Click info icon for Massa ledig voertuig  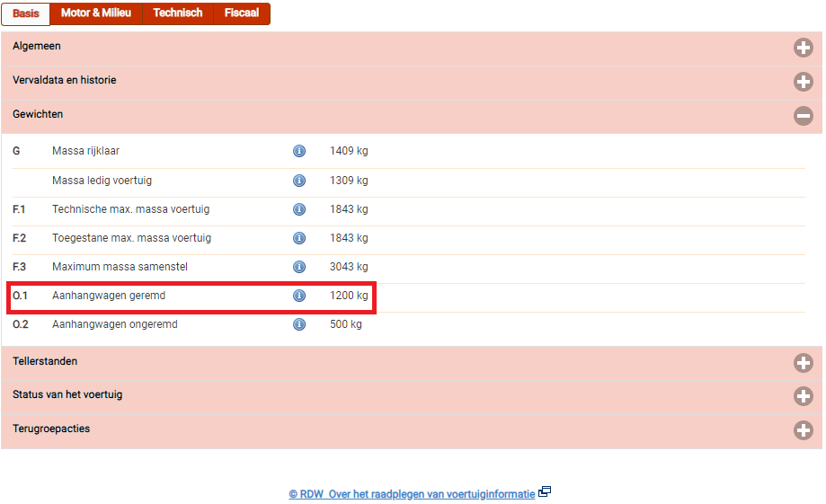coord(299,181)
